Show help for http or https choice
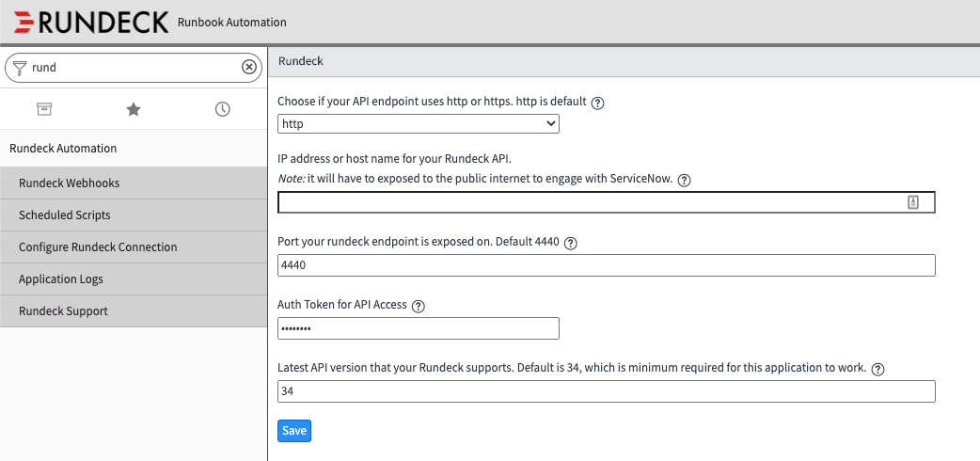This screenshot has height=461, width=980. pos(597,103)
